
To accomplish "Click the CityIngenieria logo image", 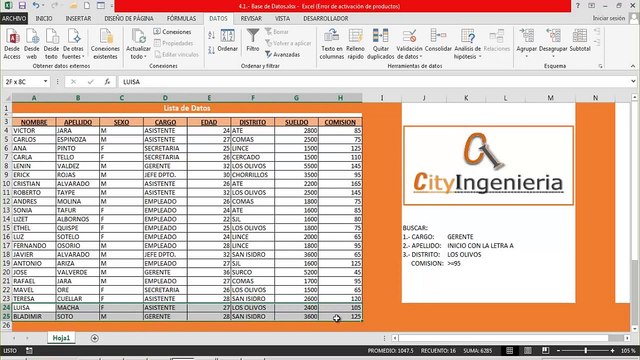I will click(x=488, y=165).
